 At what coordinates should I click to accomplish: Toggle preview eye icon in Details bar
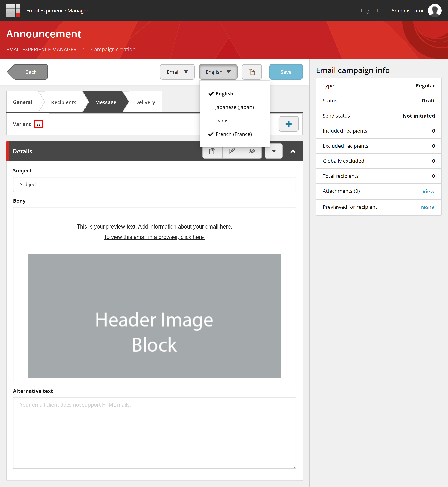252,151
